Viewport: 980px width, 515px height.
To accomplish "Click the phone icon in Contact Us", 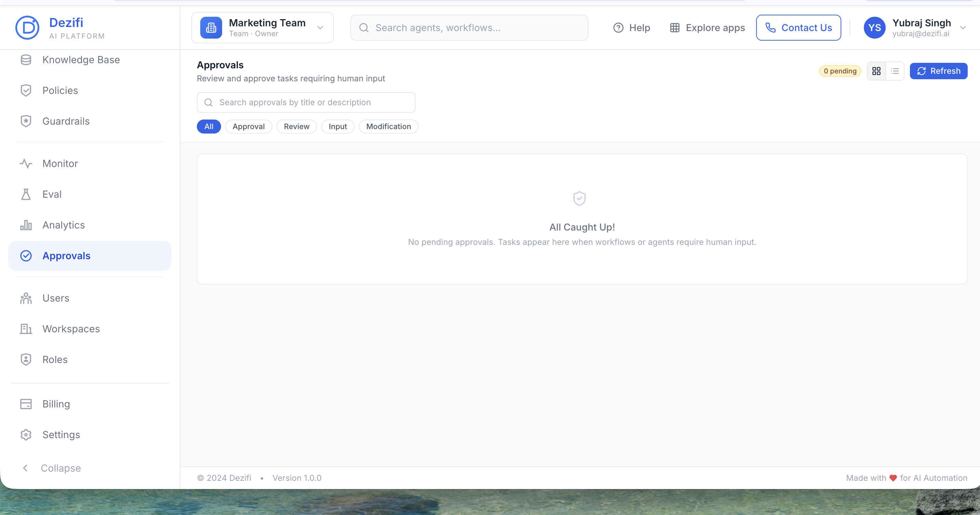I will pos(771,28).
